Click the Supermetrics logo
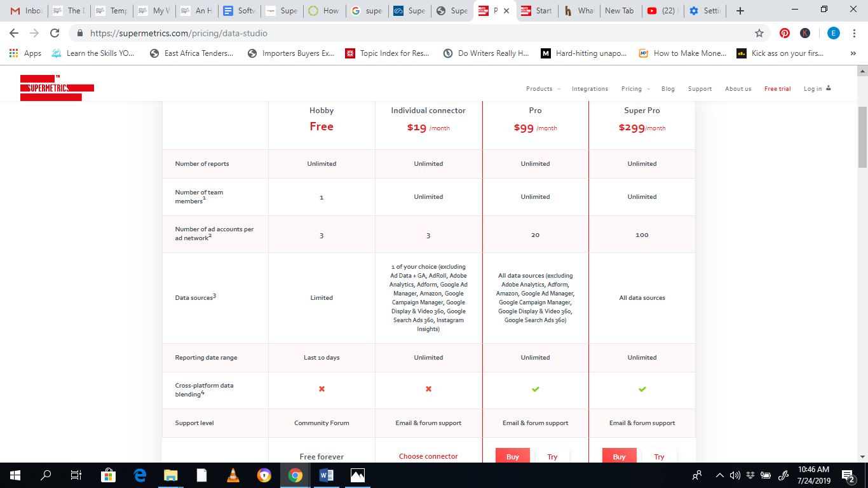The width and height of the screenshot is (868, 488). tap(57, 88)
